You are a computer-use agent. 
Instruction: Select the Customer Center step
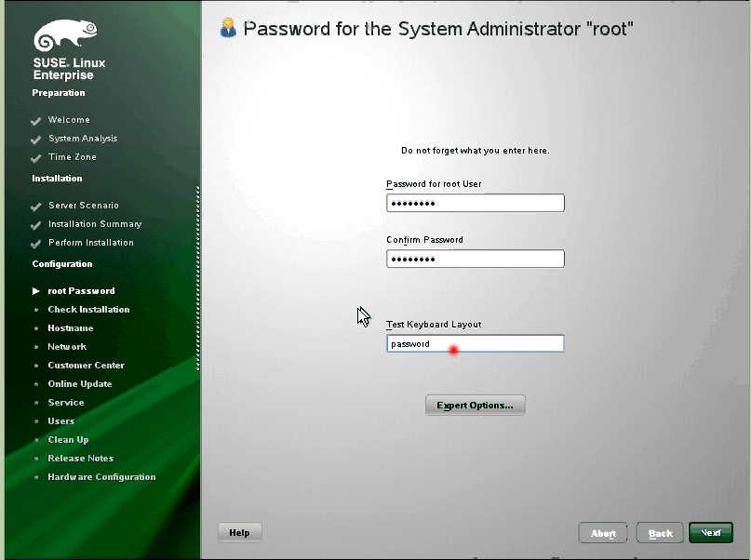87,366
